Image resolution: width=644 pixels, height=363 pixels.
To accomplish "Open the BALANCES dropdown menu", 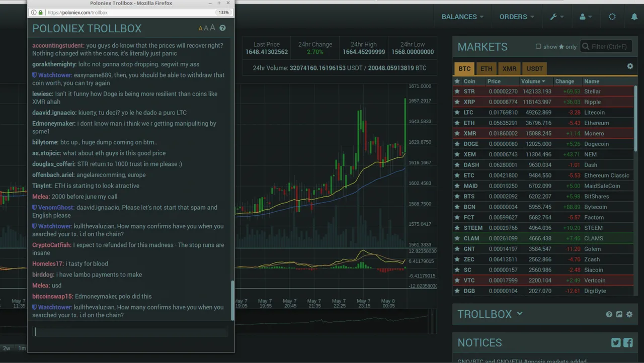I will (462, 17).
